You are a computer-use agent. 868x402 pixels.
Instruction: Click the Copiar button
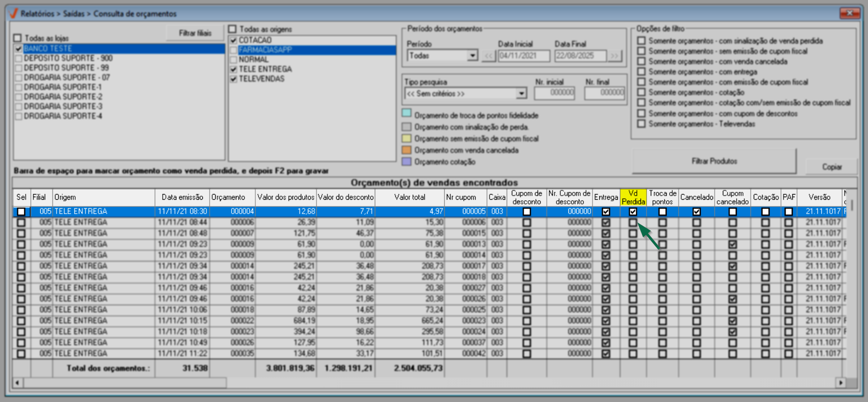tap(831, 167)
